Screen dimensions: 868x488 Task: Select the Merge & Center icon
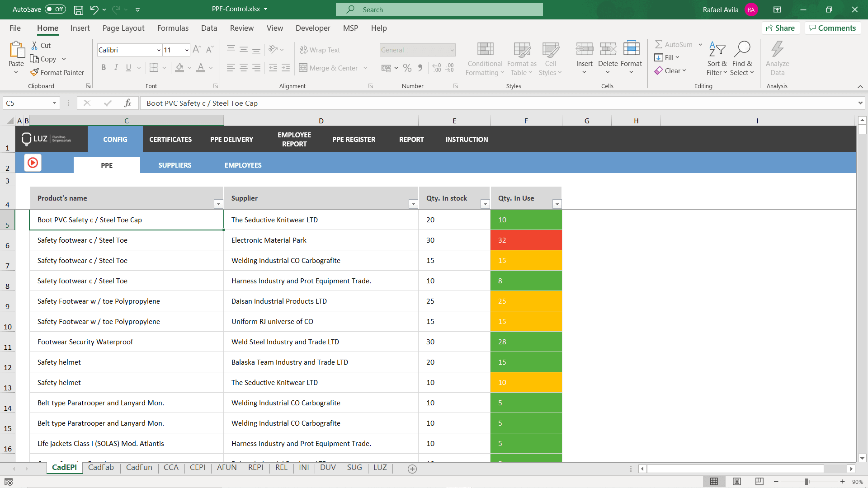[302, 68]
